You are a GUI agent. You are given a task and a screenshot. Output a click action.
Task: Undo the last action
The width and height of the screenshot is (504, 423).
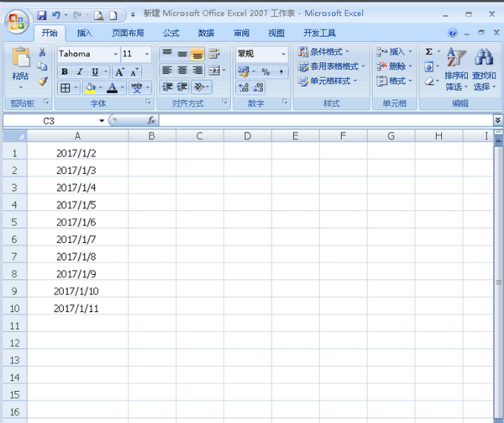click(56, 15)
